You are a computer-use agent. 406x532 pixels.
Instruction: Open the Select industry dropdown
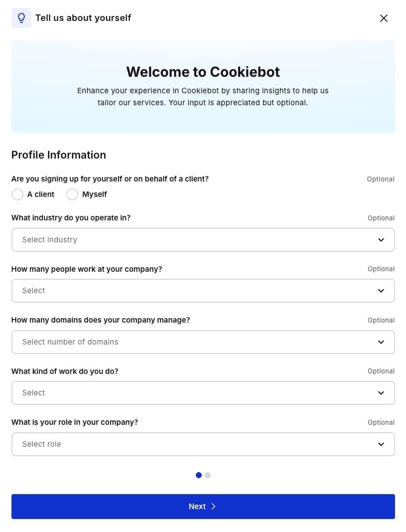tap(203, 239)
